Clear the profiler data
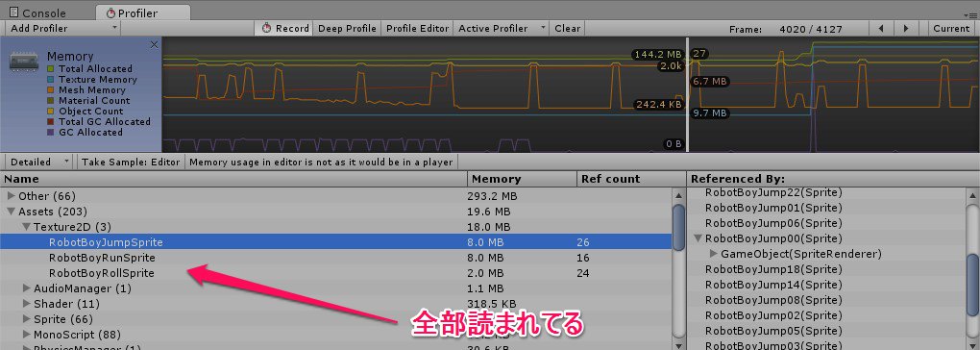 point(568,28)
